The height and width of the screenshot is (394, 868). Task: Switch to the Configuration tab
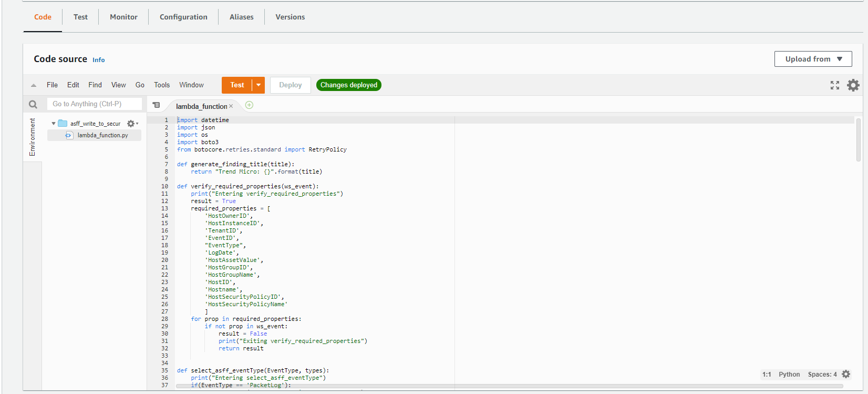(x=183, y=17)
